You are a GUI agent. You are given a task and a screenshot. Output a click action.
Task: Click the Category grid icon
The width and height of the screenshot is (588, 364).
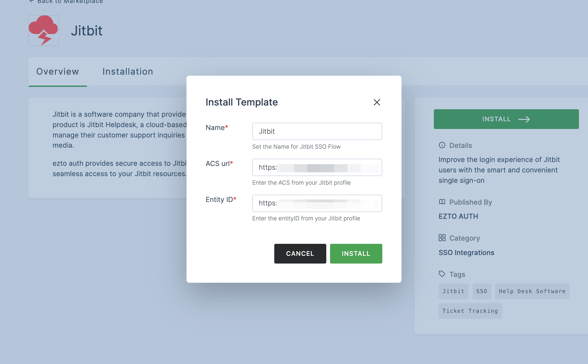coord(442,238)
